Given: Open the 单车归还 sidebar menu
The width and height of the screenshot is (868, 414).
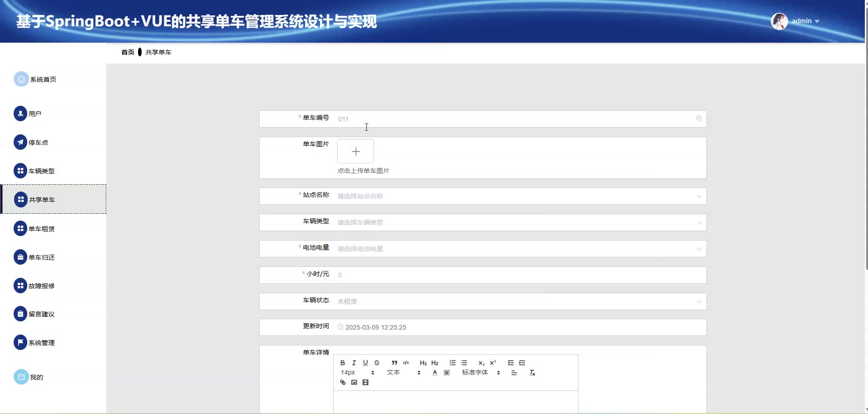Looking at the screenshot, I should pos(53,257).
